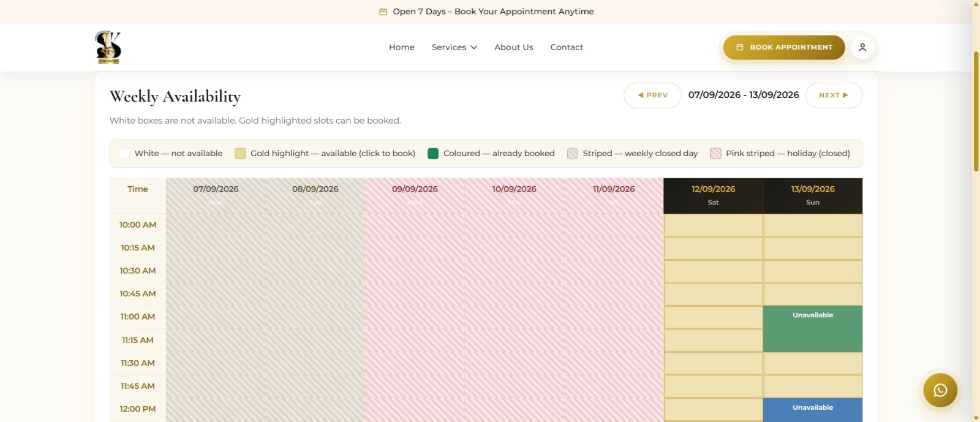Viewport: 980px width, 422px height.
Task: Click the 10/09/2026 holiday header
Action: pyautogui.click(x=514, y=195)
